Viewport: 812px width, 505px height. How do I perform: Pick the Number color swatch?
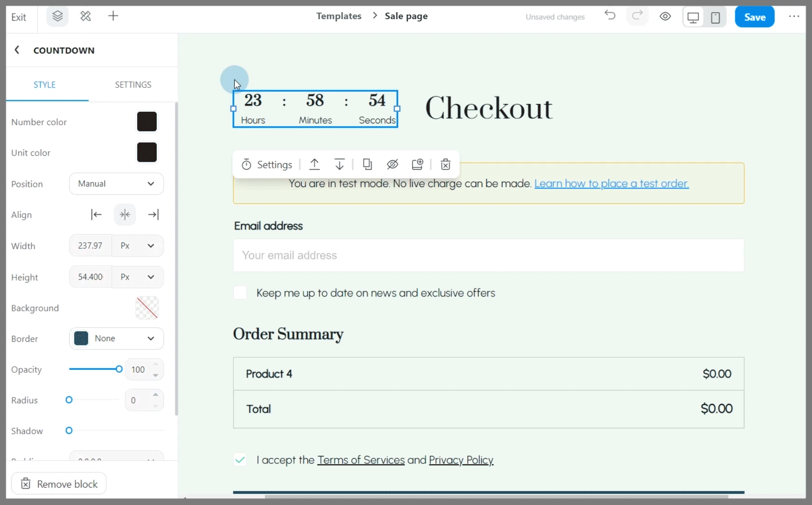pyautogui.click(x=147, y=122)
